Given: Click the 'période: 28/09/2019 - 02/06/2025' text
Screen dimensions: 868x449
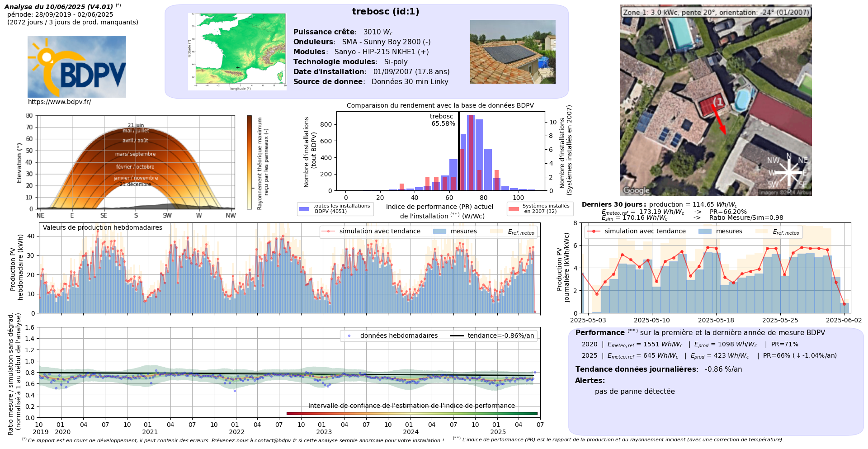Looking at the screenshot, I should [60, 14].
